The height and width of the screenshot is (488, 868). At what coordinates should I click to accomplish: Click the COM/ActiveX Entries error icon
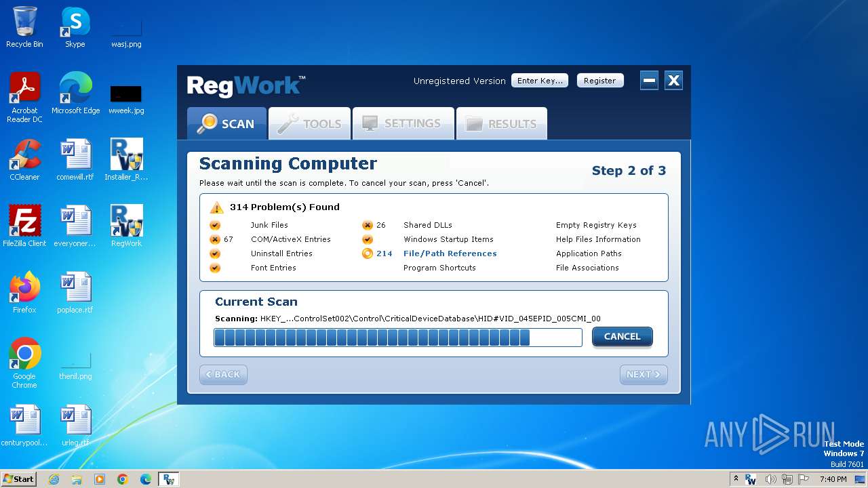coord(215,239)
